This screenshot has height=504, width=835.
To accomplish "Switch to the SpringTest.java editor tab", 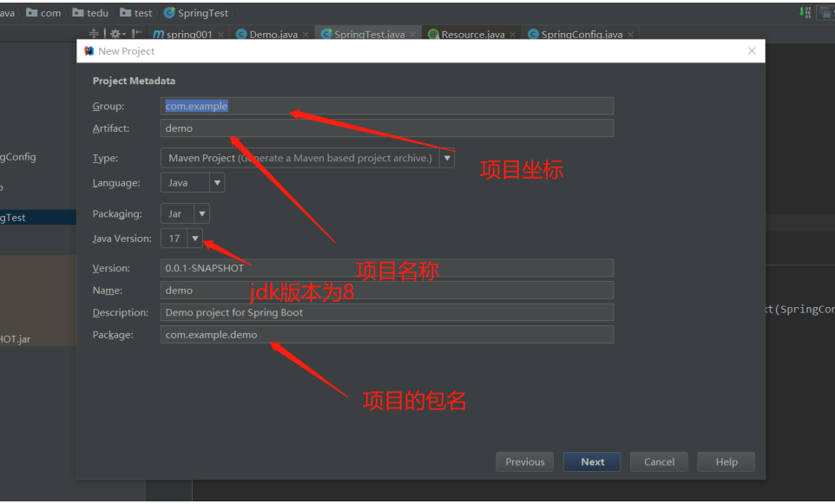I will pyautogui.click(x=369, y=35).
